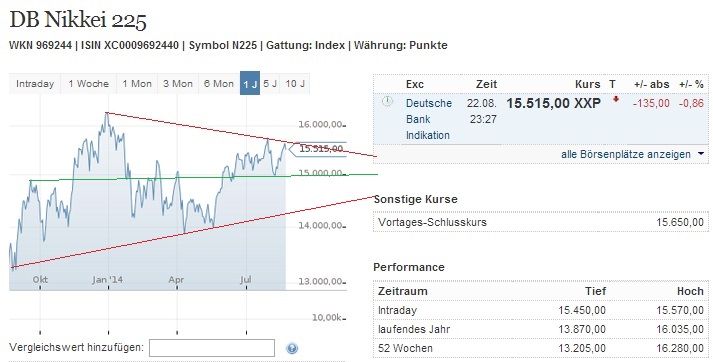Click the Performance heading
The image size is (713, 362).
tap(409, 267)
